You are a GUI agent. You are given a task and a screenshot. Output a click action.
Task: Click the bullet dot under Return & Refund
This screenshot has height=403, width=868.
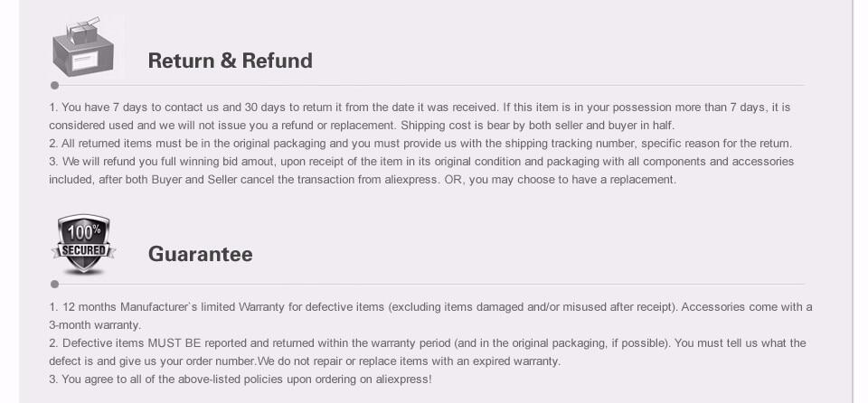coord(54,85)
